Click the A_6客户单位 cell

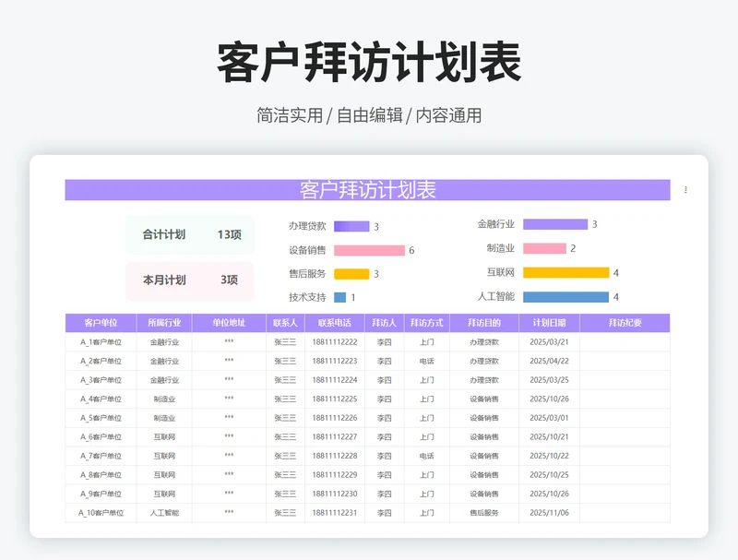pos(101,436)
